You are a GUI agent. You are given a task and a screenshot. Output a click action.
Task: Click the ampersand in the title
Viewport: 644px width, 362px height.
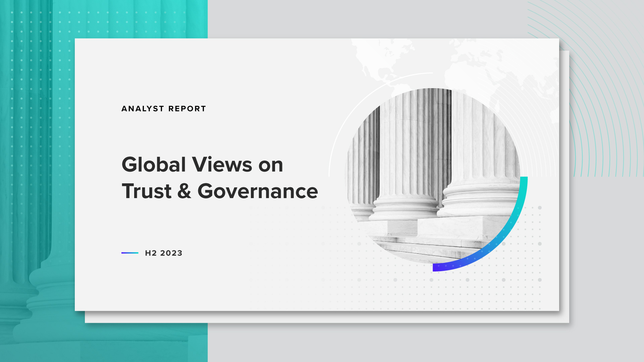tap(184, 191)
